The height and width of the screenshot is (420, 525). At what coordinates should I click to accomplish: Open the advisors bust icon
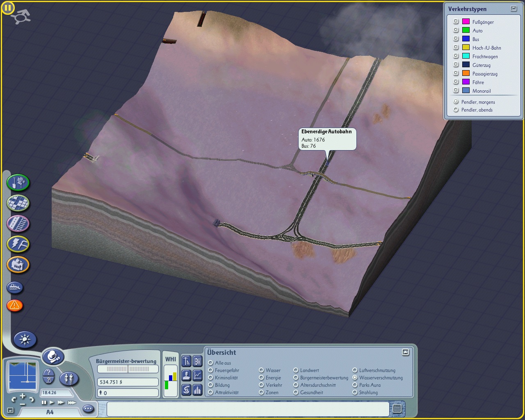pos(187,375)
